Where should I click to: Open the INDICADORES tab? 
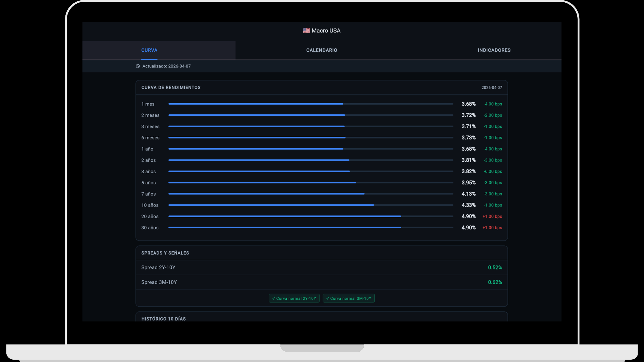tap(494, 50)
